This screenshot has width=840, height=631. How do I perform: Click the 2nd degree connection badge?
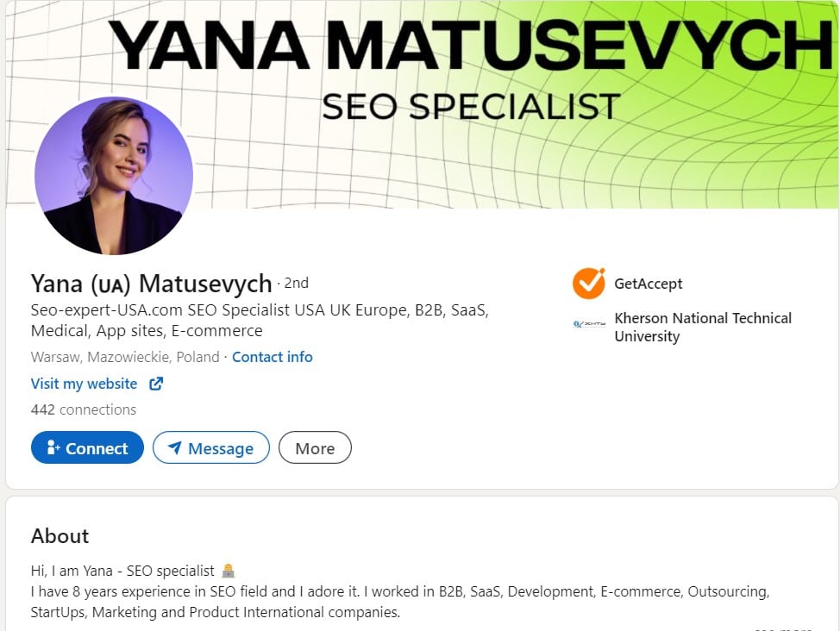click(296, 283)
